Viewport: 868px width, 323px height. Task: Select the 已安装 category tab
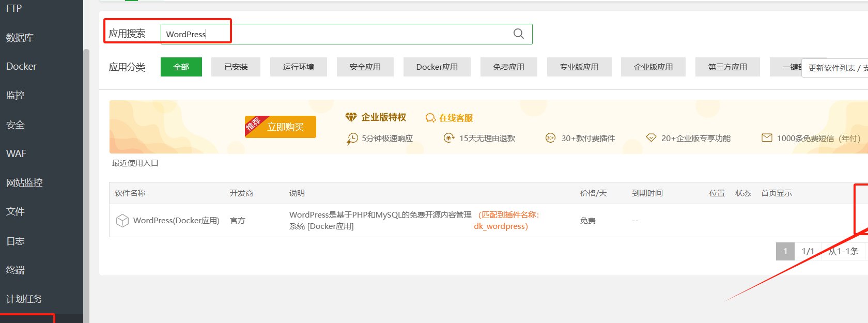(x=236, y=67)
